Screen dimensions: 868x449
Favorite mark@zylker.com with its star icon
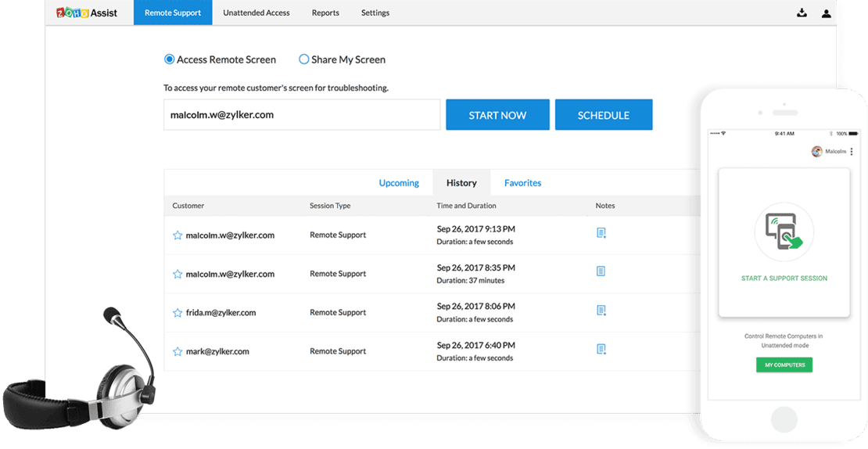tap(178, 351)
